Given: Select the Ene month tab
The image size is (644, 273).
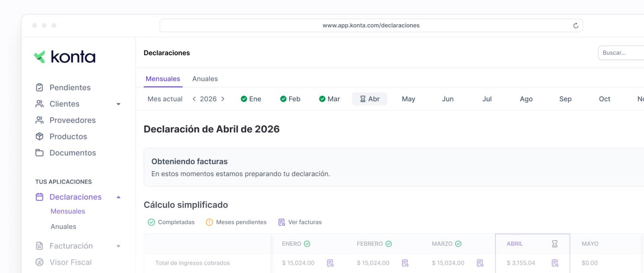Looking at the screenshot, I should click(x=251, y=99).
